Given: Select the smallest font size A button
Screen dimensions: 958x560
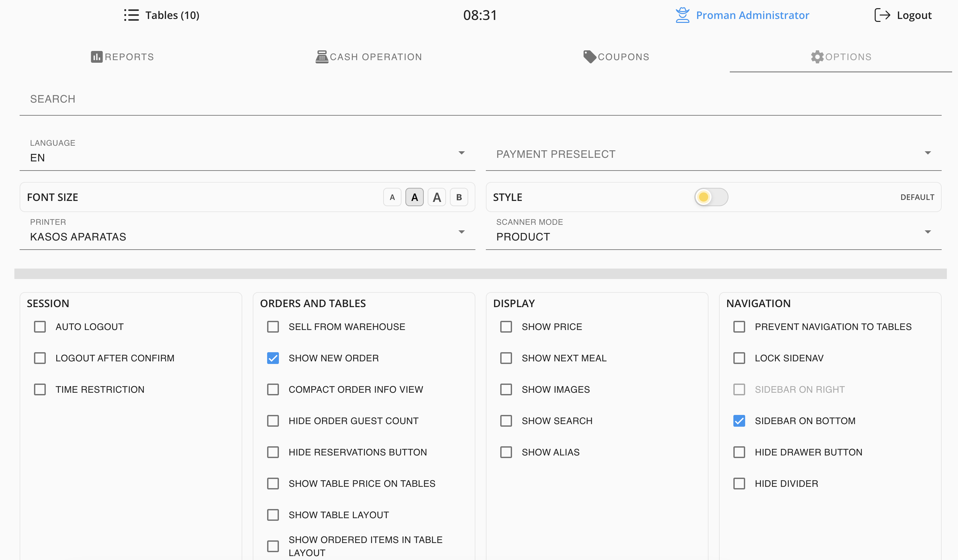Looking at the screenshot, I should pyautogui.click(x=392, y=197).
